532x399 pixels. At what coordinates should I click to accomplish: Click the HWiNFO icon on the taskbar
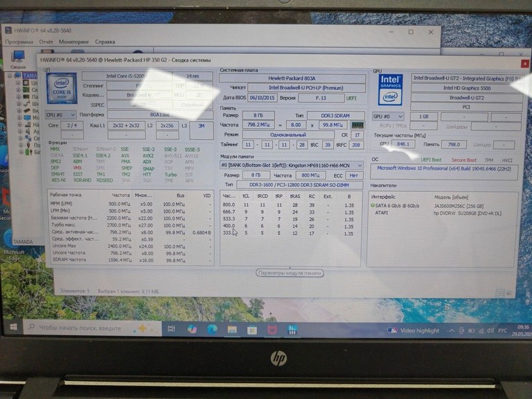(292, 330)
